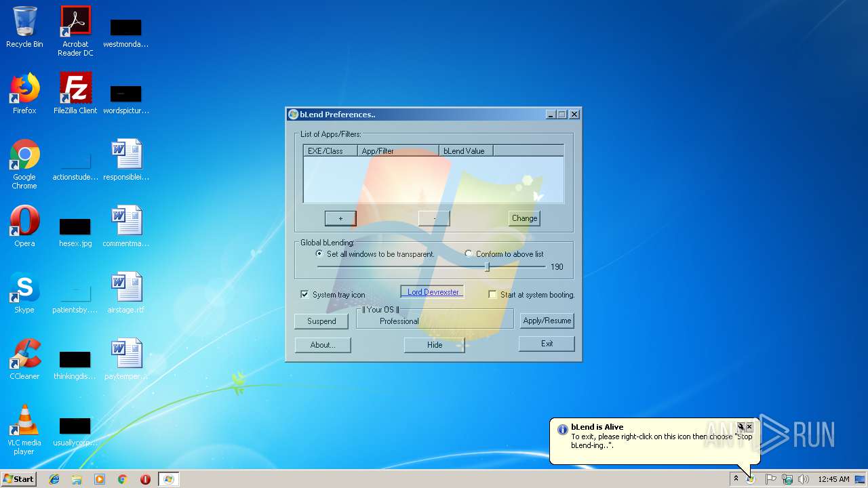This screenshot has height=488, width=868.
Task: Click the 12:45 AM clock
Action: [833, 479]
